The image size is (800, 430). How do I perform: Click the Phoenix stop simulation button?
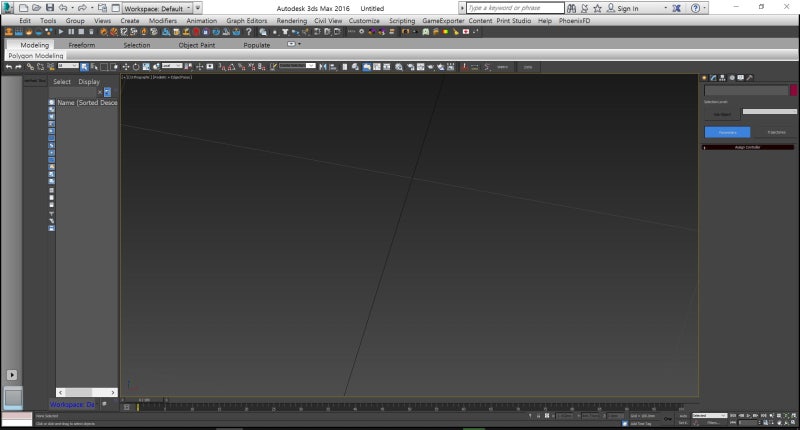81,32
